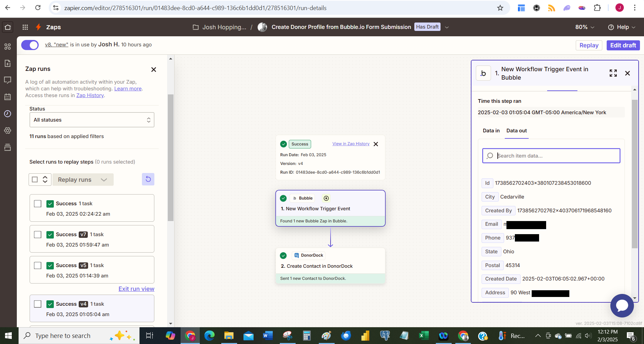Viewport: 644px width, 344px height.
Task: Click the Zap runs list scrollbar
Action: click(171, 158)
